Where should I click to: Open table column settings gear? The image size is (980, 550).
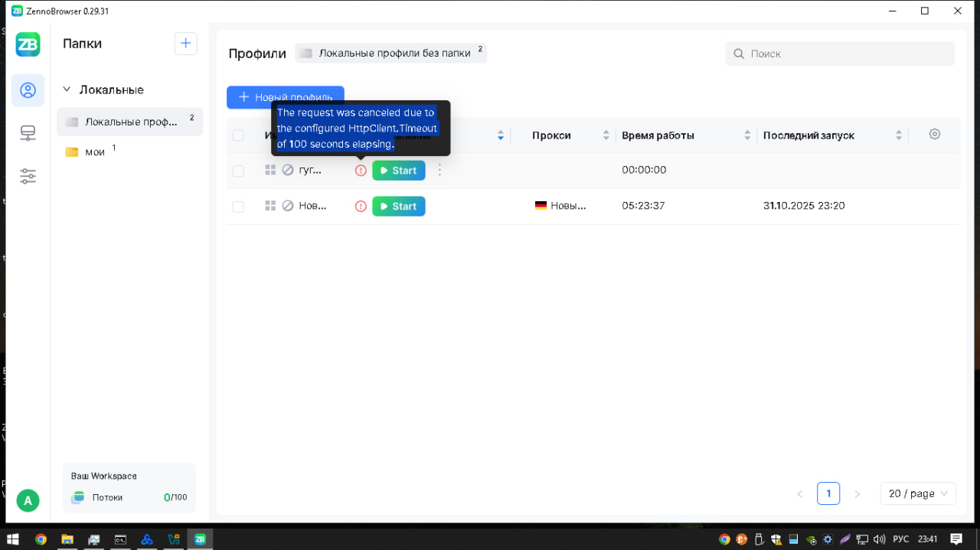click(x=935, y=134)
